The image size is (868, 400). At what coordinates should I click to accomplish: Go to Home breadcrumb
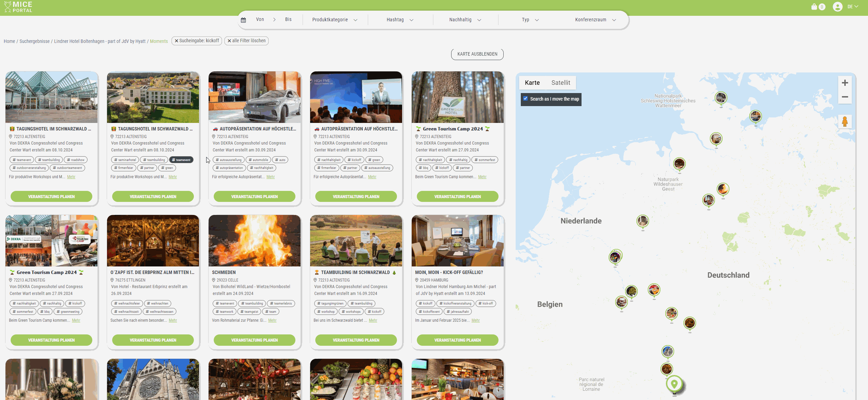click(x=9, y=41)
